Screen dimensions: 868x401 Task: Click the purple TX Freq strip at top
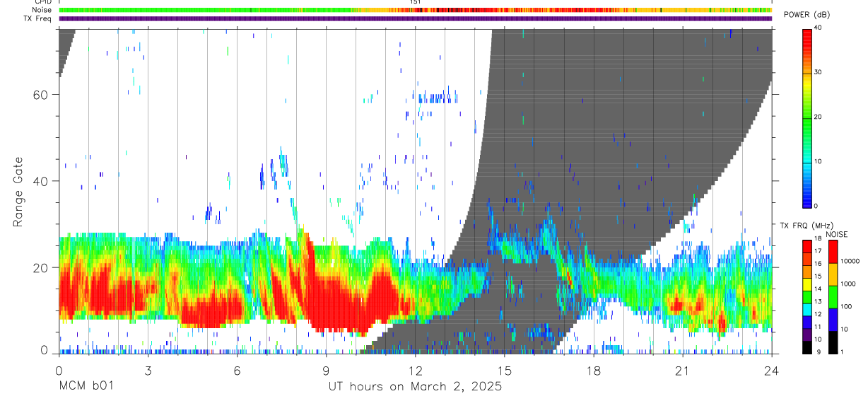pos(416,18)
